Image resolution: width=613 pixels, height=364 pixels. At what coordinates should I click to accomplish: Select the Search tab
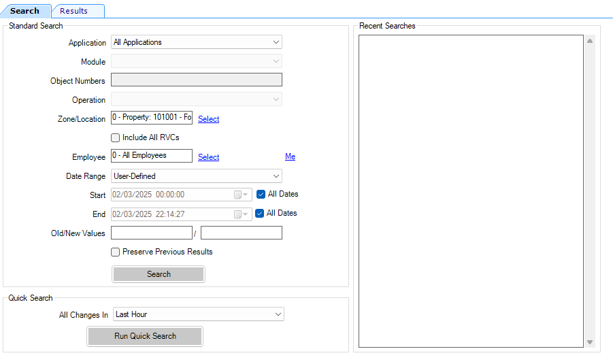[25, 11]
